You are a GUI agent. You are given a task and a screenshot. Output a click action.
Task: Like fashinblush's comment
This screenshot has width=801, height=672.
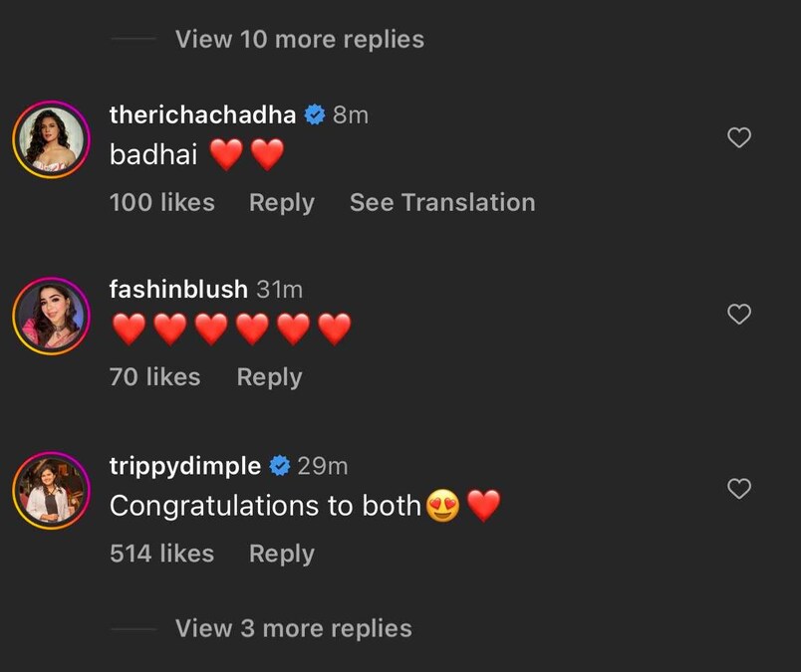(x=739, y=315)
